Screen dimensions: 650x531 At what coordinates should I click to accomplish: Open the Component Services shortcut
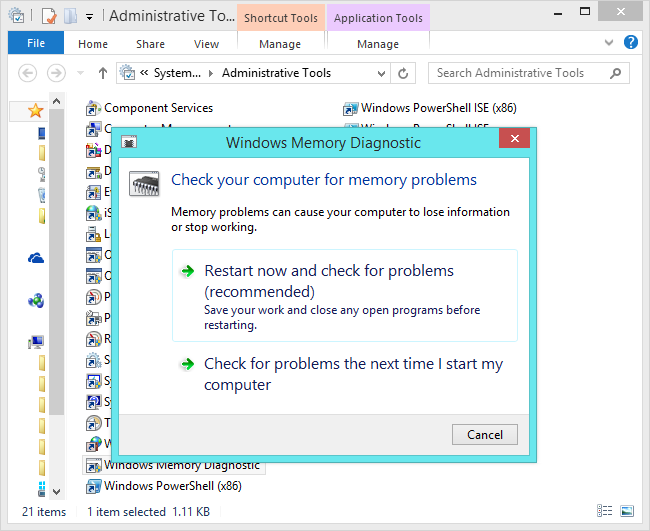pos(158,107)
